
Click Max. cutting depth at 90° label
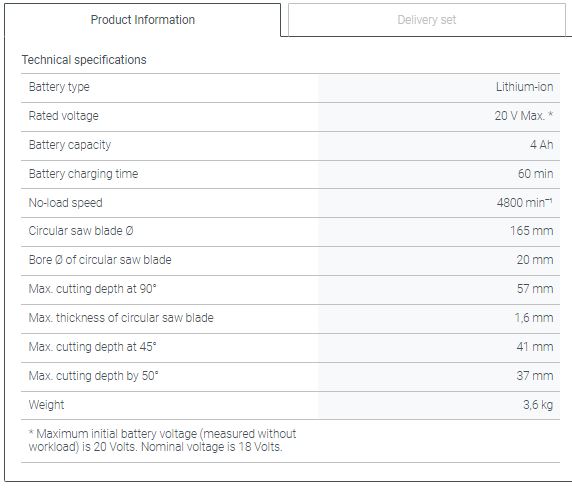click(x=93, y=289)
